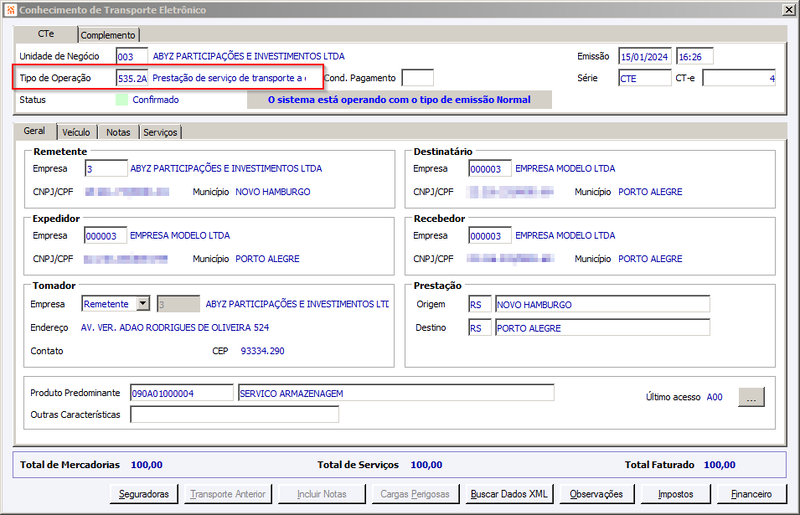This screenshot has width=800, height=515.
Task: Click the Último acesso value A00
Action: (x=714, y=397)
